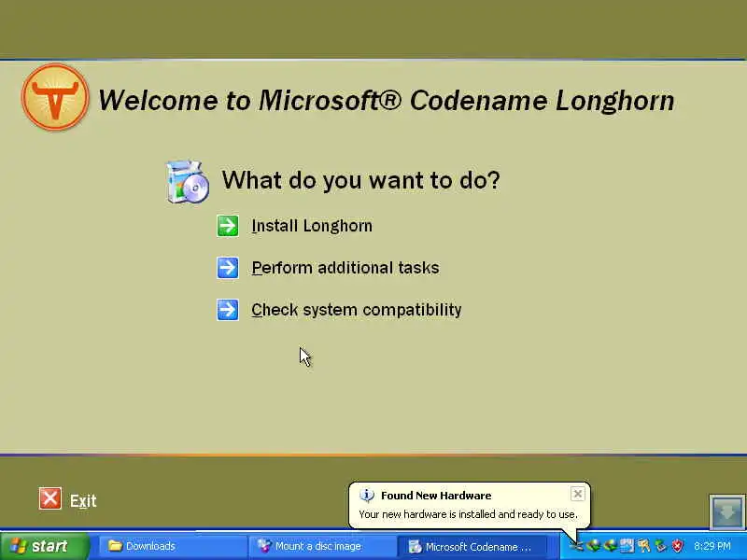
Task: Click the blue arrow beside Perform additional tasks
Action: [x=228, y=268]
